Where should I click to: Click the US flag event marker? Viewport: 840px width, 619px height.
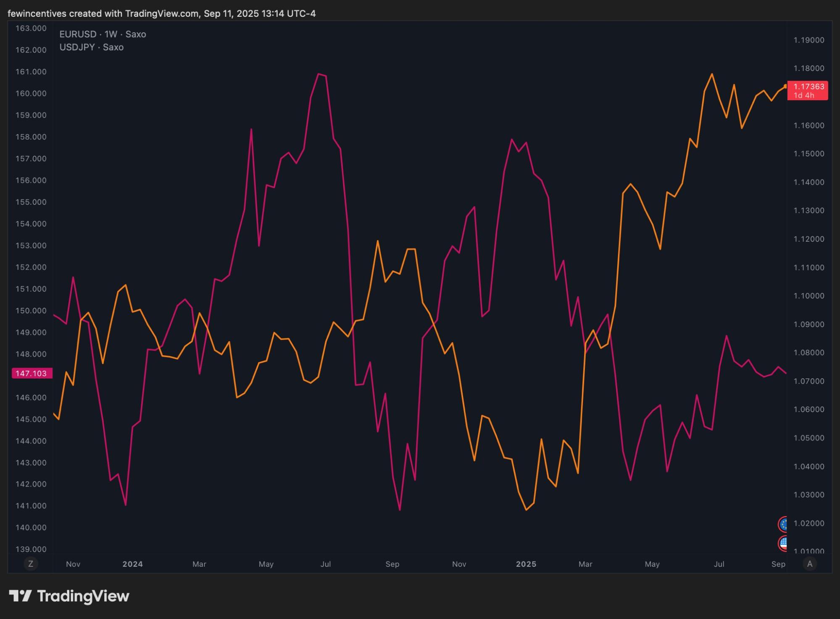coord(783,543)
